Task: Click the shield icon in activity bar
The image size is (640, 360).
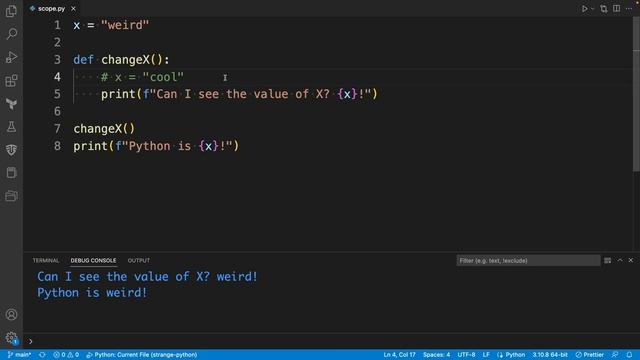Action: pyautogui.click(x=11, y=150)
